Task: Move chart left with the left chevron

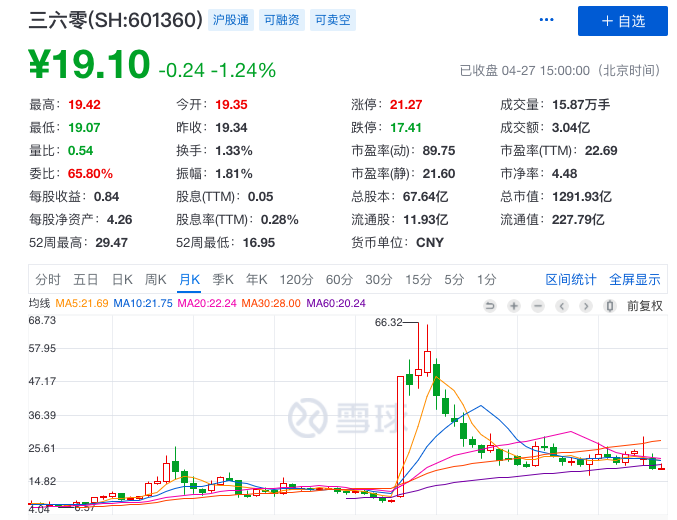Action: (562, 306)
